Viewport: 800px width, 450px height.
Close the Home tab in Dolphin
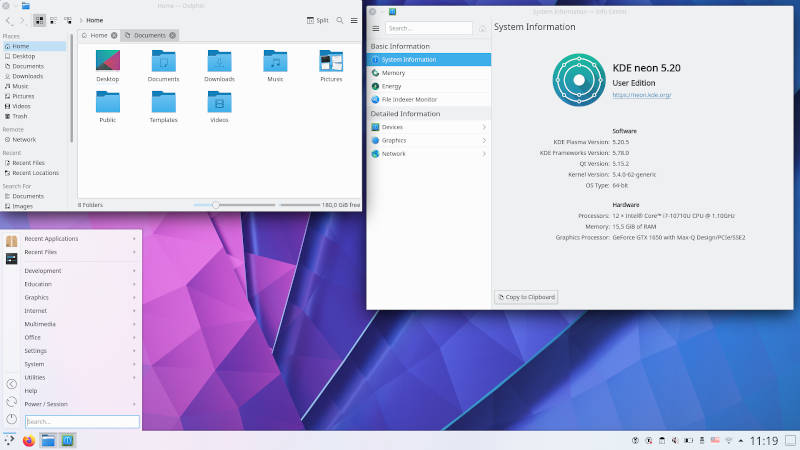(x=114, y=35)
